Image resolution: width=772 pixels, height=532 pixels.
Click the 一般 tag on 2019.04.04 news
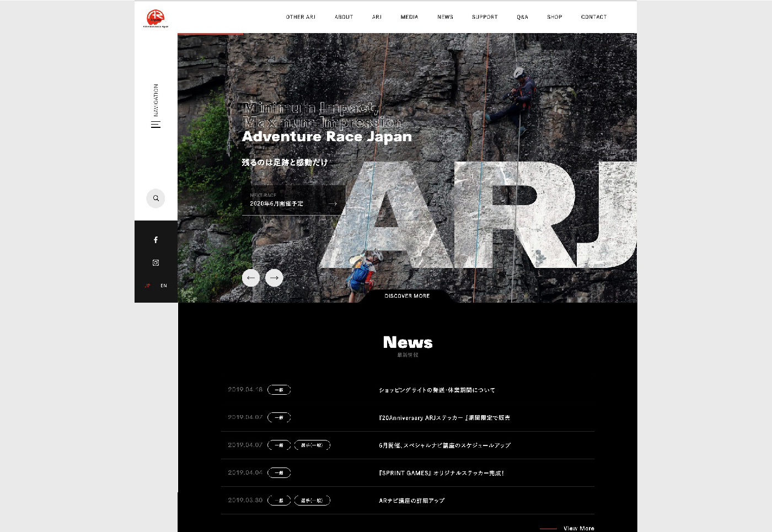279,473
